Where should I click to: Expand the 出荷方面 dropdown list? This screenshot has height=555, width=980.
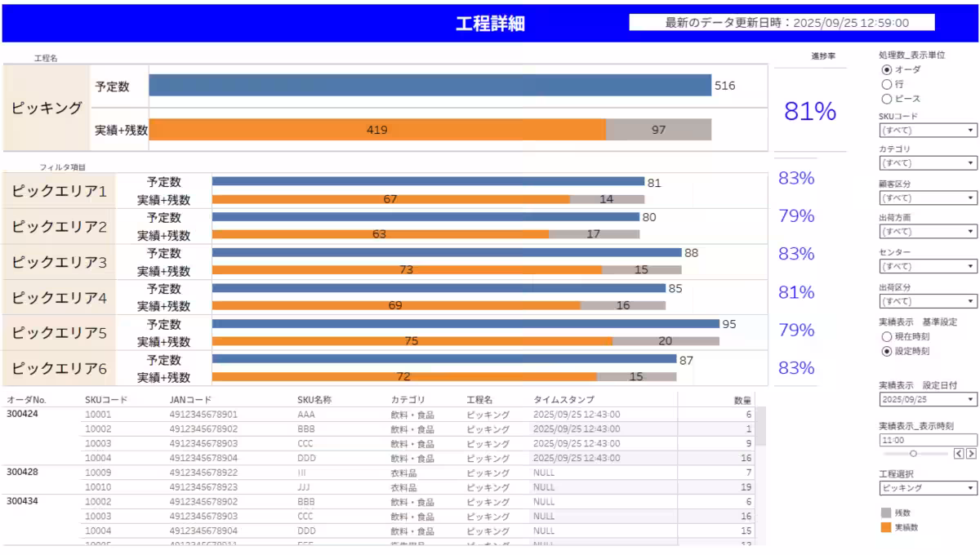pyautogui.click(x=928, y=232)
